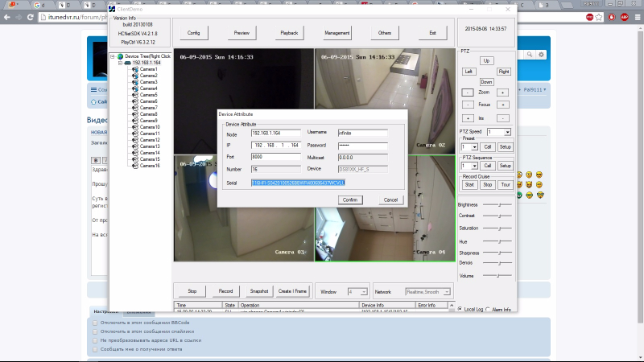The image size is (644, 362).
Task: Toggle the disable smilies checkbox
Action: pyautogui.click(x=95, y=331)
